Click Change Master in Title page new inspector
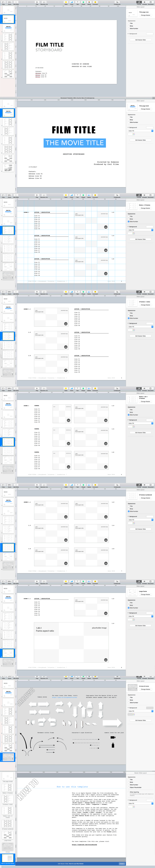The image size is (155, 868). [x=146, y=15]
